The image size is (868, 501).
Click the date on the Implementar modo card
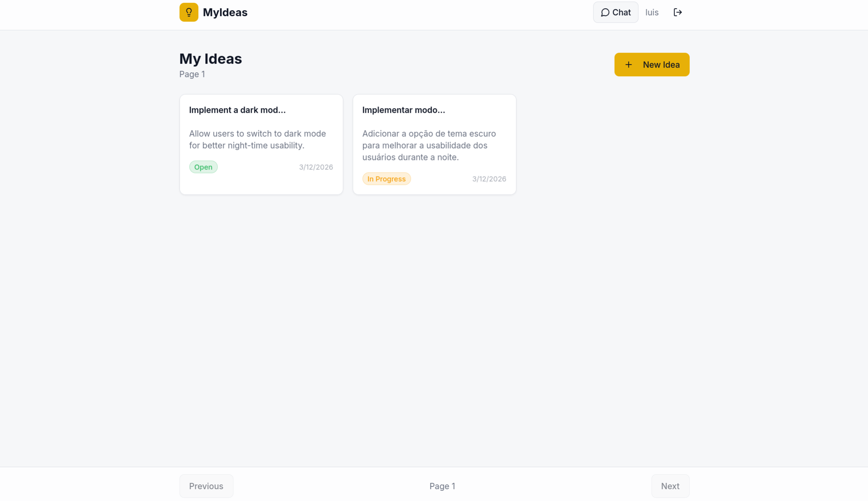[x=489, y=179]
